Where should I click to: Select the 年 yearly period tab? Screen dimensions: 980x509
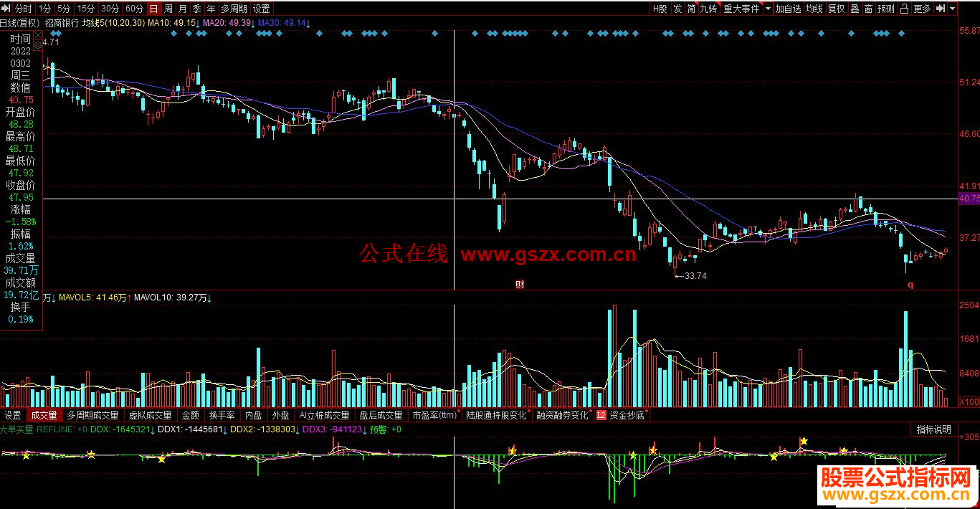211,9
